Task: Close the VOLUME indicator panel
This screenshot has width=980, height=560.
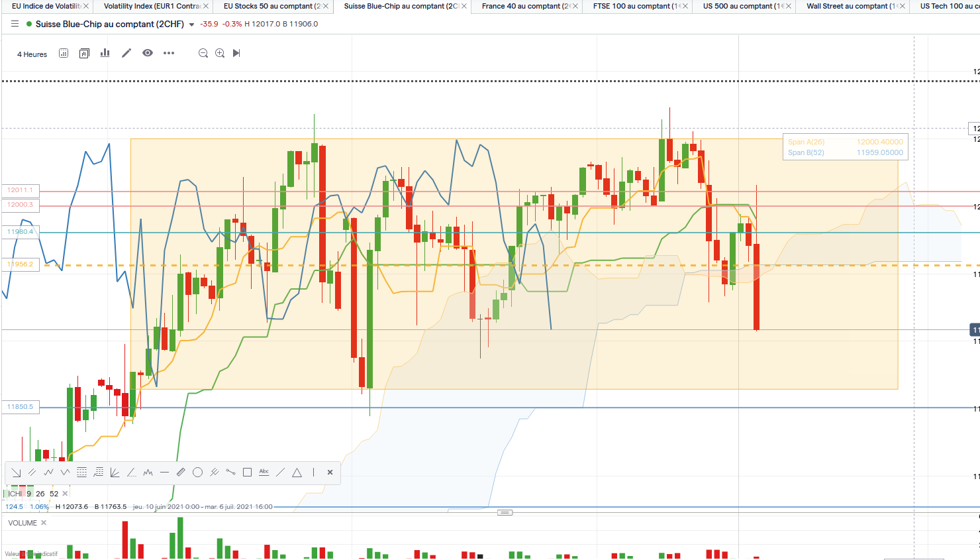Action: [x=44, y=523]
